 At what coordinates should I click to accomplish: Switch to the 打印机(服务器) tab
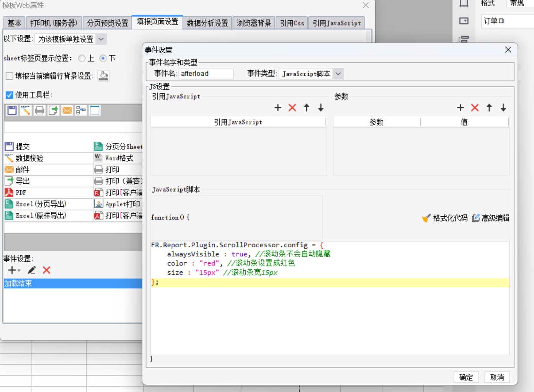54,23
